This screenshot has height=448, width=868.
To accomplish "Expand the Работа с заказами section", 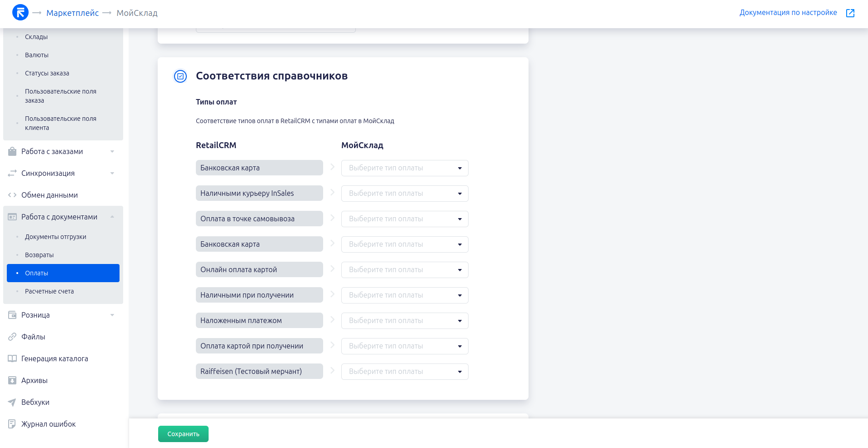I will (x=112, y=151).
